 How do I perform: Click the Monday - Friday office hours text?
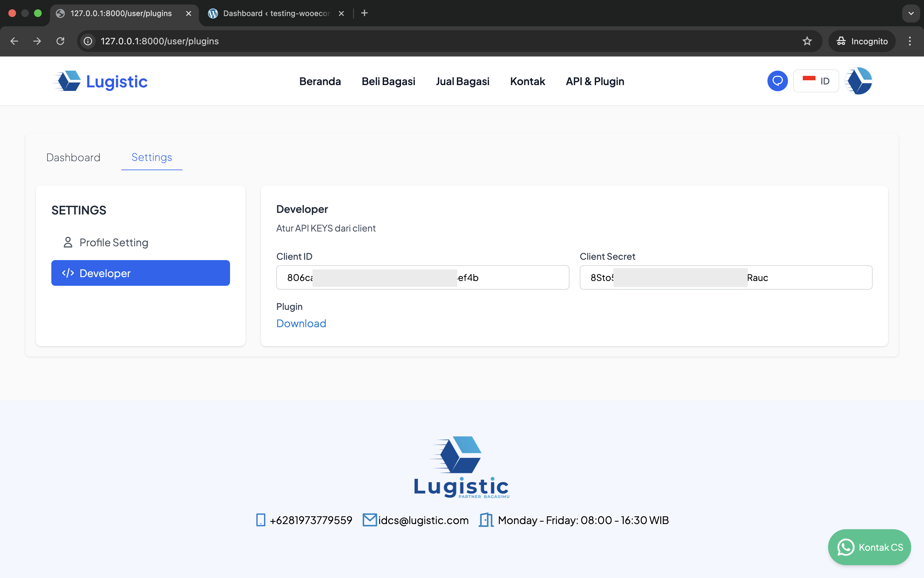583,520
